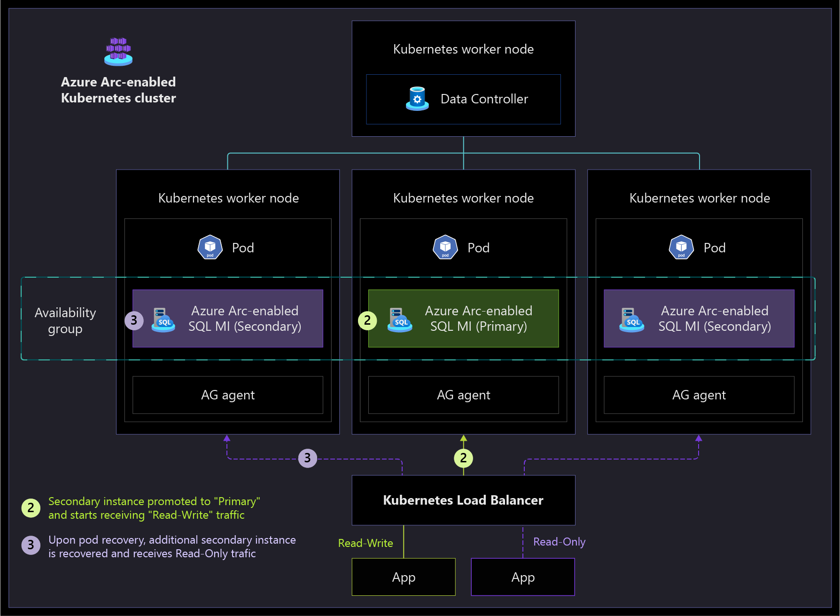The width and height of the screenshot is (840, 616).
Task: Click the "Read-Write" label
Action: 366,543
